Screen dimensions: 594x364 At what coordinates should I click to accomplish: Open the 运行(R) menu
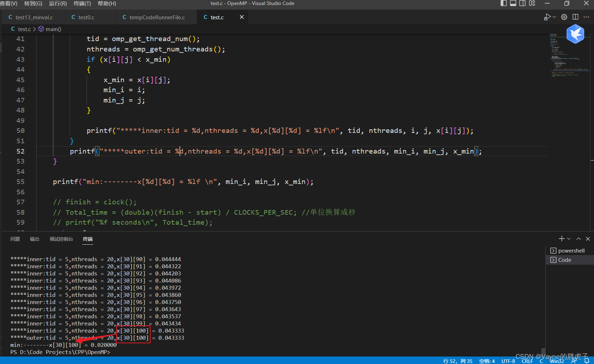tap(58, 3)
